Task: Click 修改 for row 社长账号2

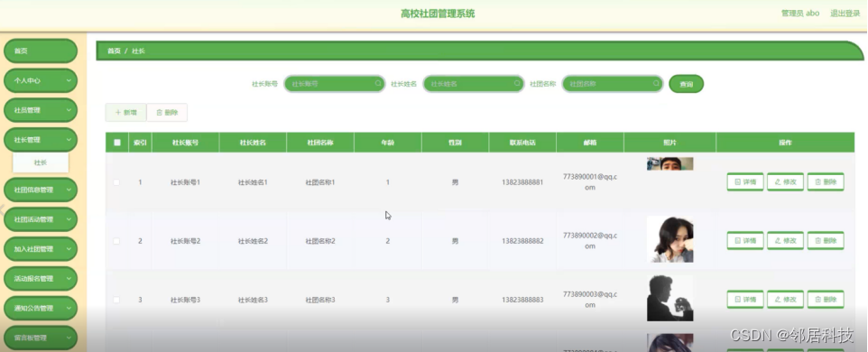Action: [x=786, y=241]
